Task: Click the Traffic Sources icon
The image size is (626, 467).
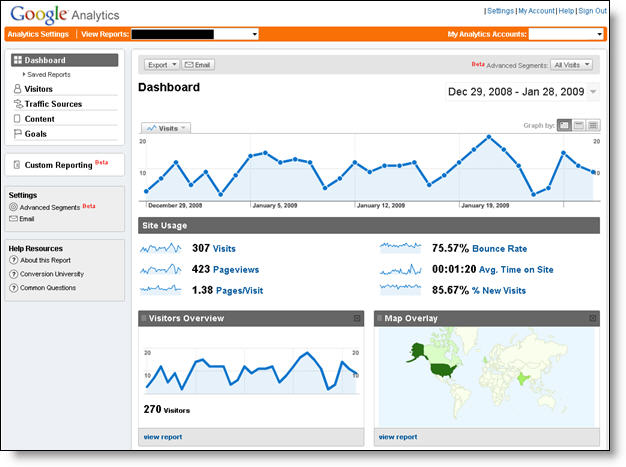Action: coord(18,104)
